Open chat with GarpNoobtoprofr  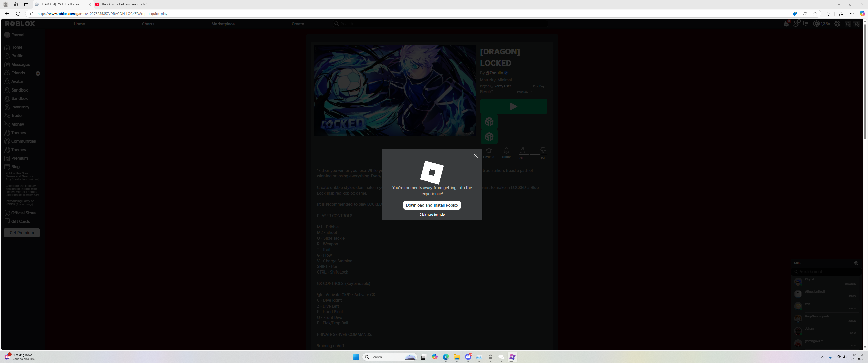[x=826, y=319]
